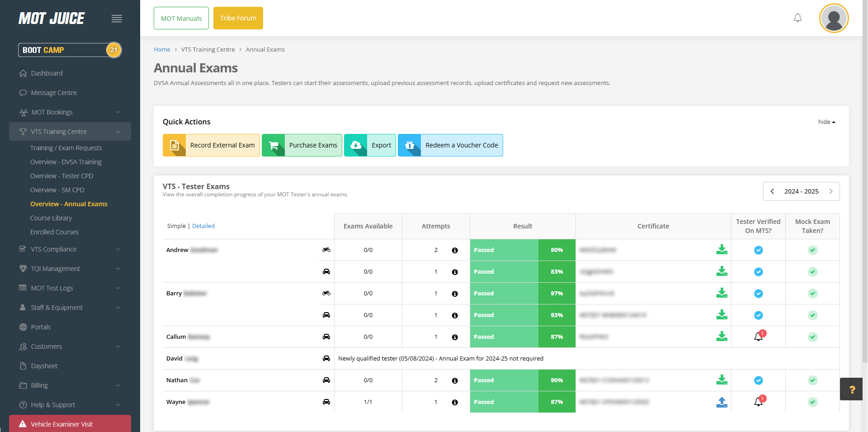Screen dimensions: 868x432
Task: Download Andrew's motorcycle exam certificate
Action: tap(722, 250)
